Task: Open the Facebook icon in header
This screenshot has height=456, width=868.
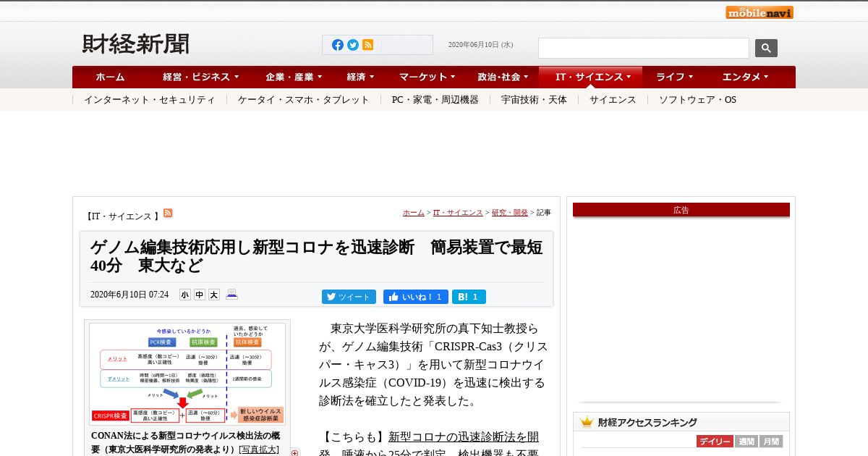Action: [x=338, y=45]
